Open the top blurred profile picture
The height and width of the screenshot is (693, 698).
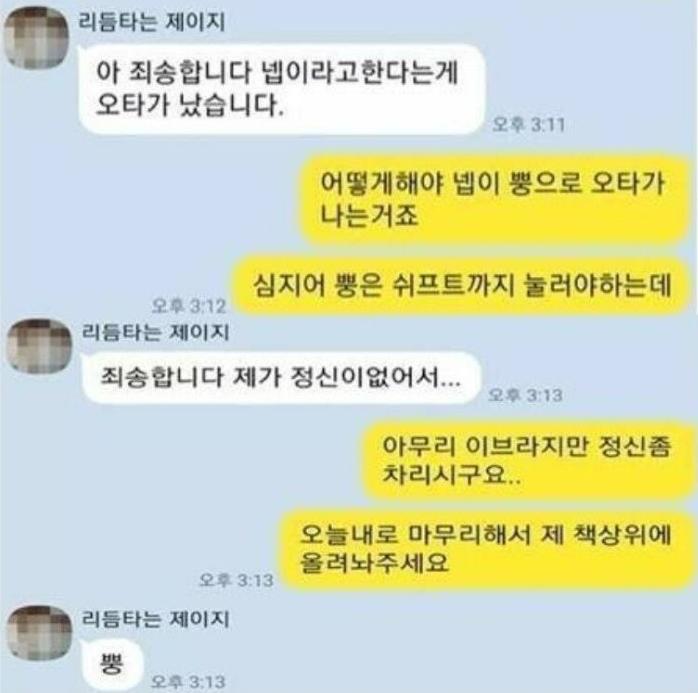coord(36,38)
